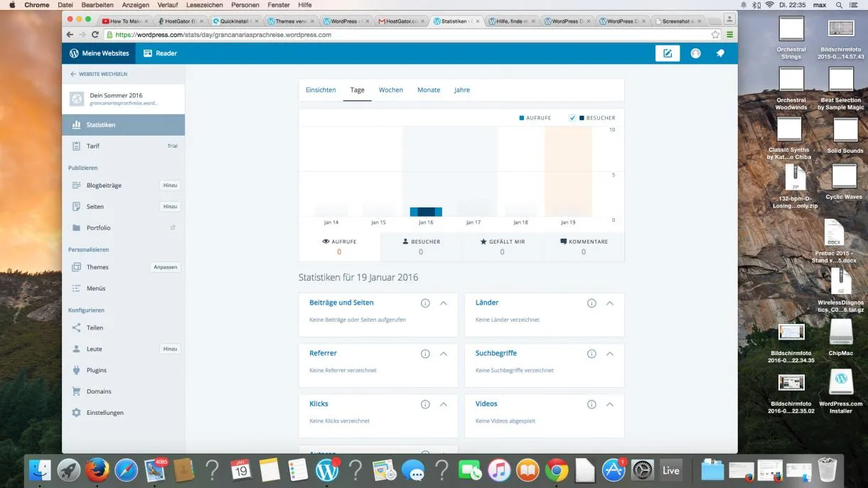
Task: Click the Domains cart icon
Action: point(76,391)
